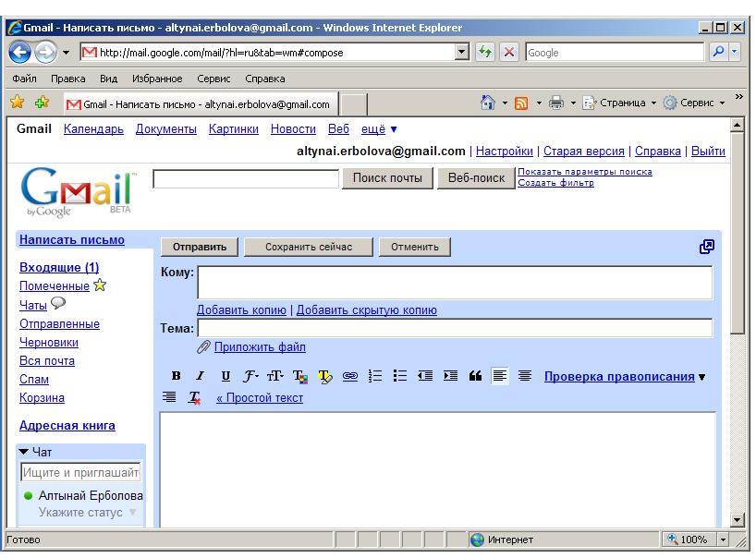Open the Сервис toolbar dropdown
The width and height of the screenshot is (756, 558).
pyautogui.click(x=694, y=103)
